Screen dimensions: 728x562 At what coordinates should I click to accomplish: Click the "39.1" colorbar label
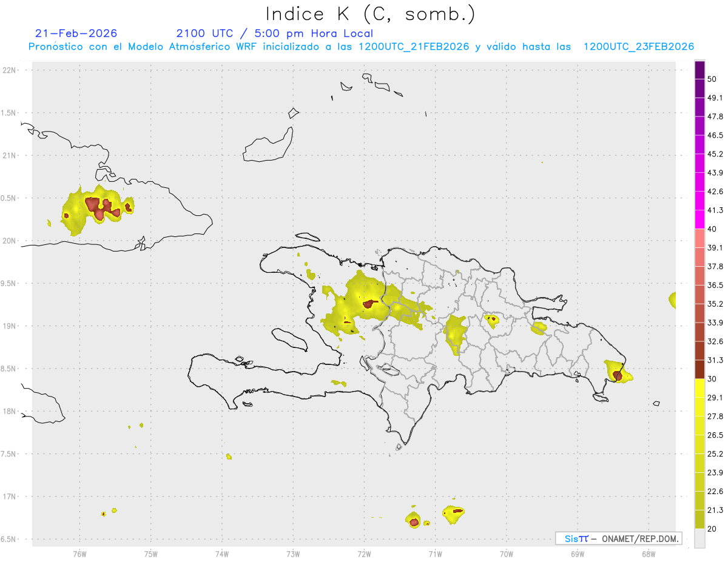coord(715,248)
